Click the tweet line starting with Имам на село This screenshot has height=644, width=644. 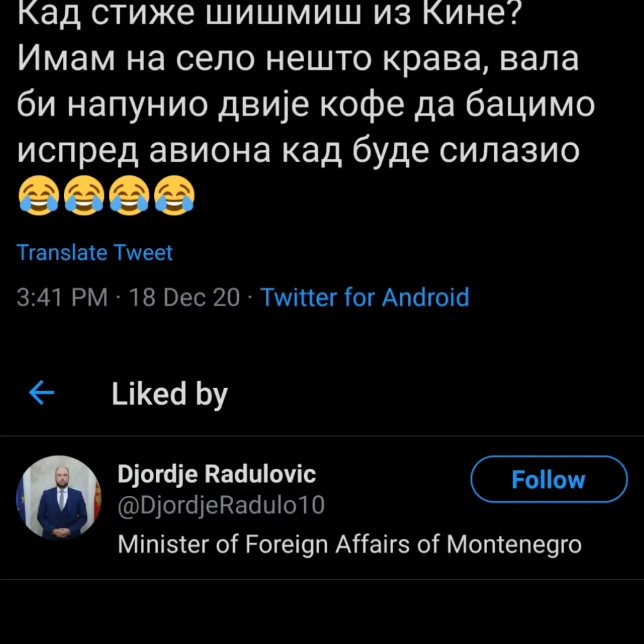(x=298, y=58)
